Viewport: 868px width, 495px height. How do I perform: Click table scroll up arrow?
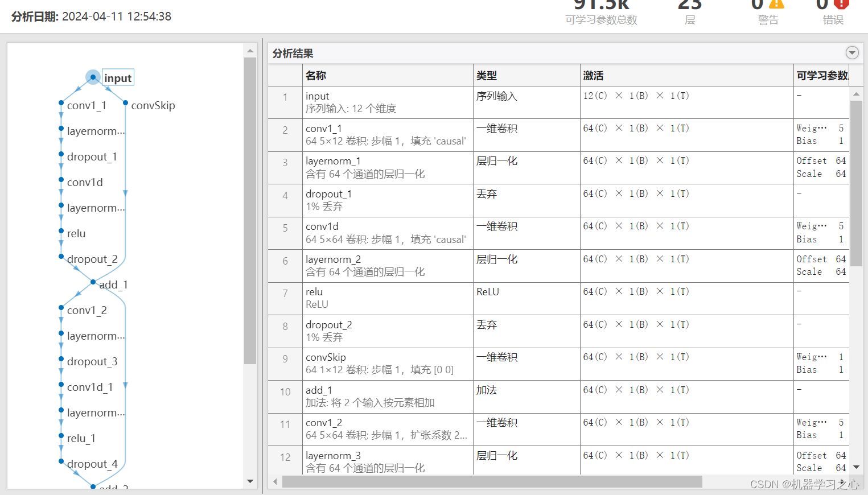[856, 94]
